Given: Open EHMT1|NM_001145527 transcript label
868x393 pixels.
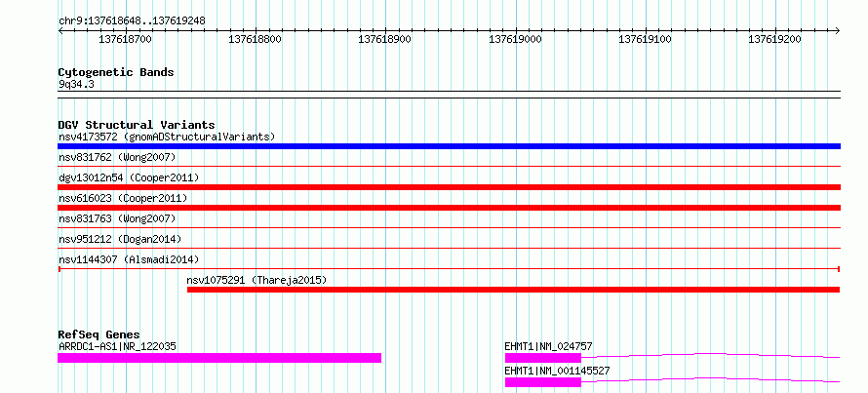Looking at the screenshot, I should click(x=558, y=371).
